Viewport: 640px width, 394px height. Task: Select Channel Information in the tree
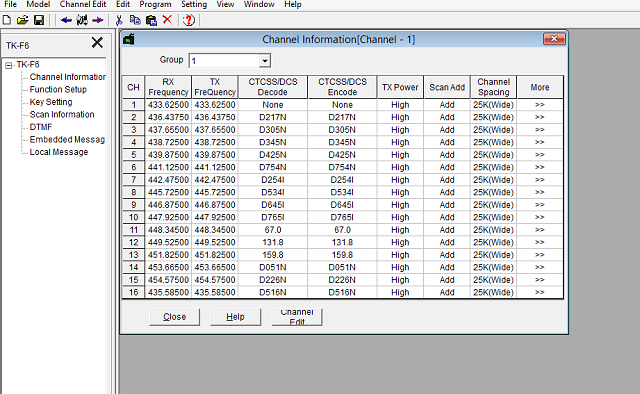(67, 77)
